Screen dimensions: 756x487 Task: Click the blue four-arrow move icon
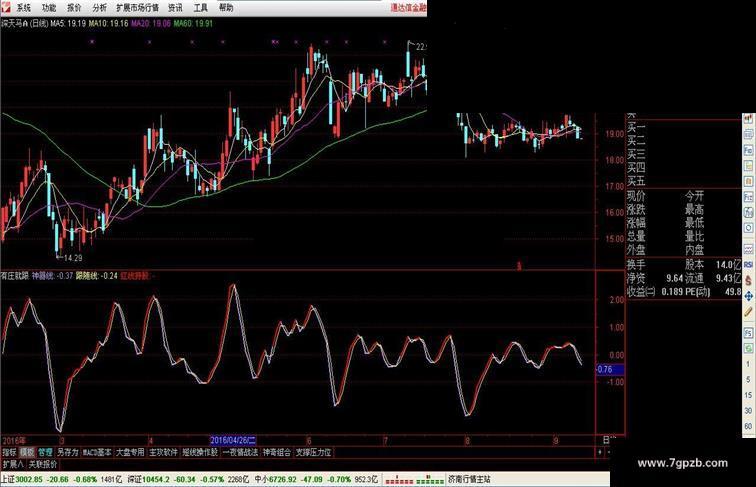pyautogui.click(x=748, y=296)
